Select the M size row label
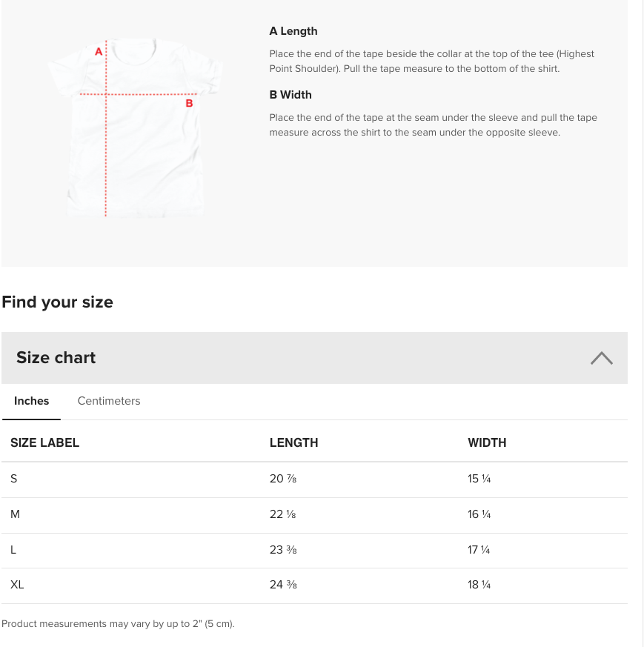This screenshot has width=644, height=647. 15,514
